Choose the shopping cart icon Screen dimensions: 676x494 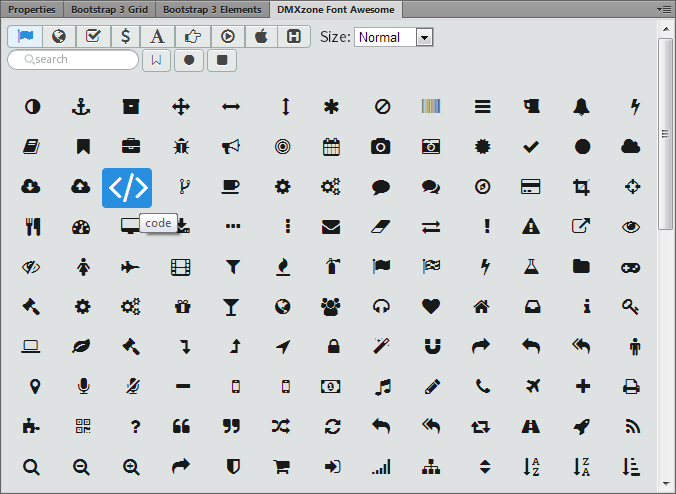point(282,466)
